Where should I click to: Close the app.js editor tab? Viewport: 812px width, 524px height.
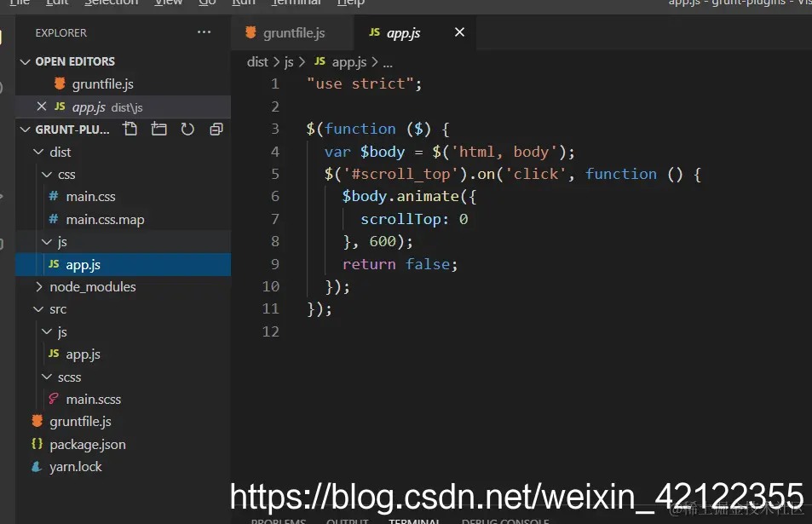[459, 32]
